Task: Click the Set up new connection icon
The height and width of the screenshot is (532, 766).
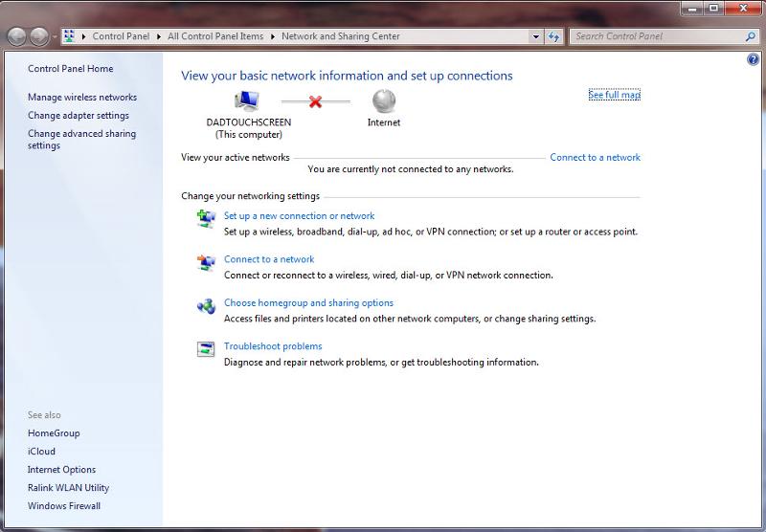Action: tap(206, 218)
